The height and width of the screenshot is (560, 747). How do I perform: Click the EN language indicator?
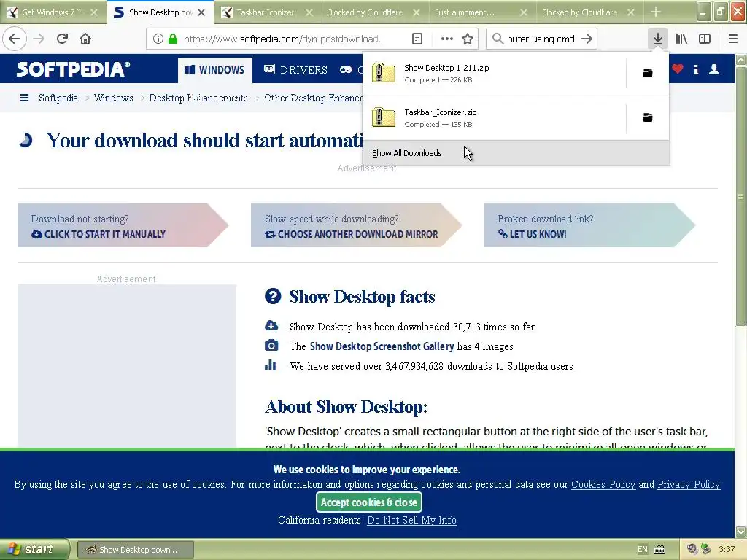point(642,550)
